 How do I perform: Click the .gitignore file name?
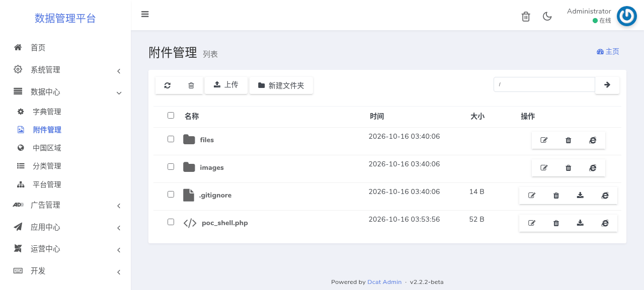(x=215, y=195)
